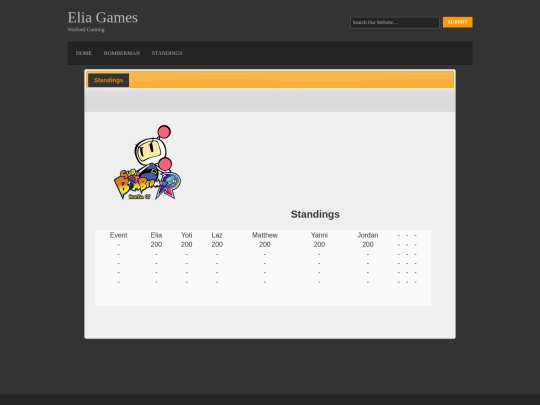Click the bold Standings heading
The width and height of the screenshot is (540, 405).
tap(315, 214)
